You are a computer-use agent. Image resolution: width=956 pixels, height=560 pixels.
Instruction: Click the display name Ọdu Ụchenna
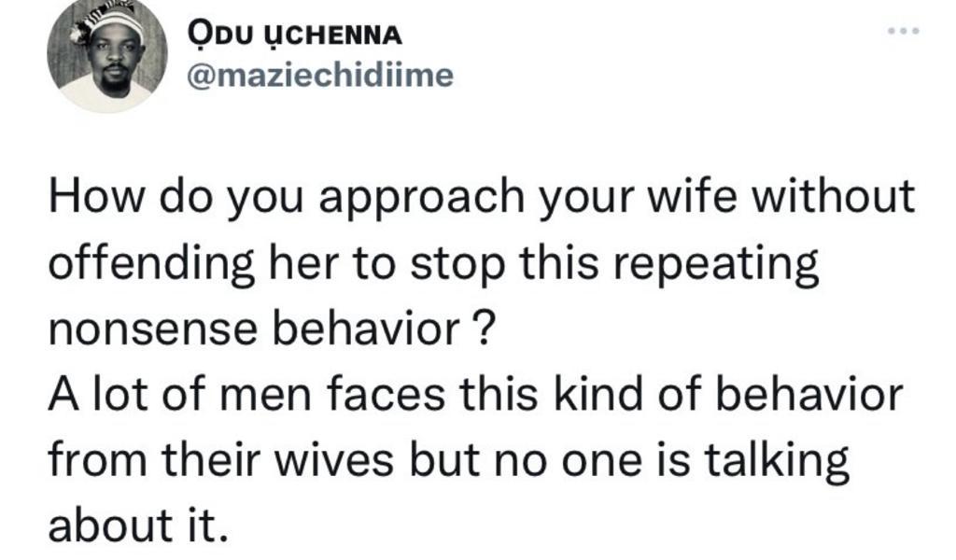pyautogui.click(x=296, y=34)
